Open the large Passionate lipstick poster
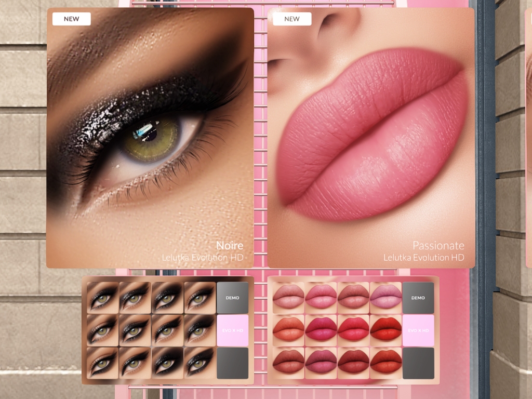 (370, 138)
